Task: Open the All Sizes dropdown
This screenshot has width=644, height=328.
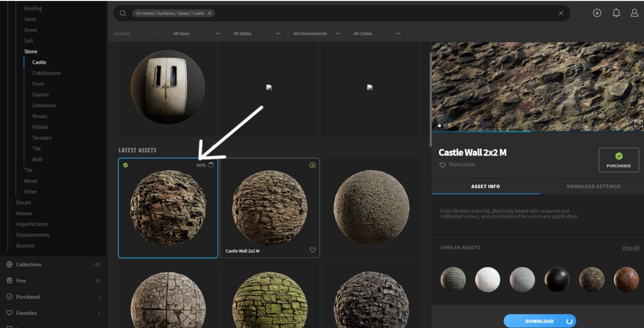Action: tap(197, 34)
